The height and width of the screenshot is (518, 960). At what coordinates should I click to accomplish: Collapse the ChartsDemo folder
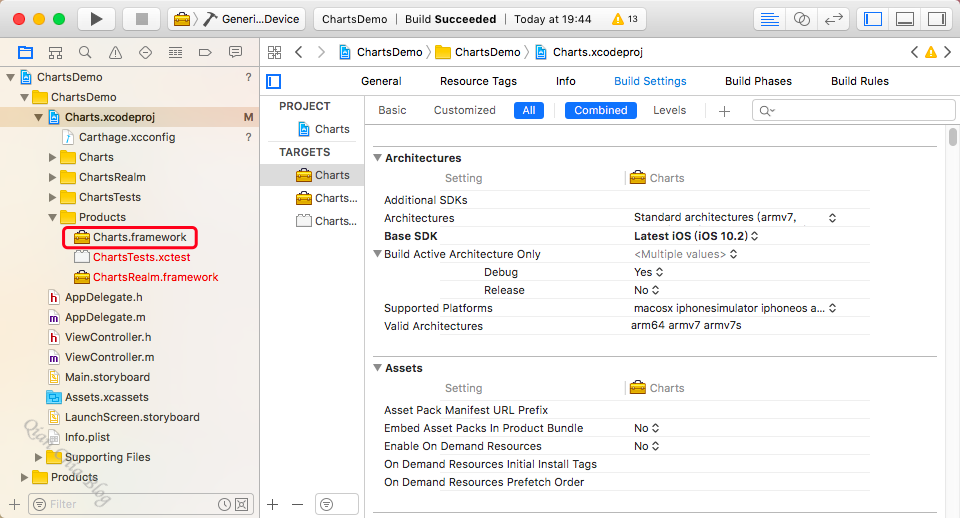[x=24, y=97]
